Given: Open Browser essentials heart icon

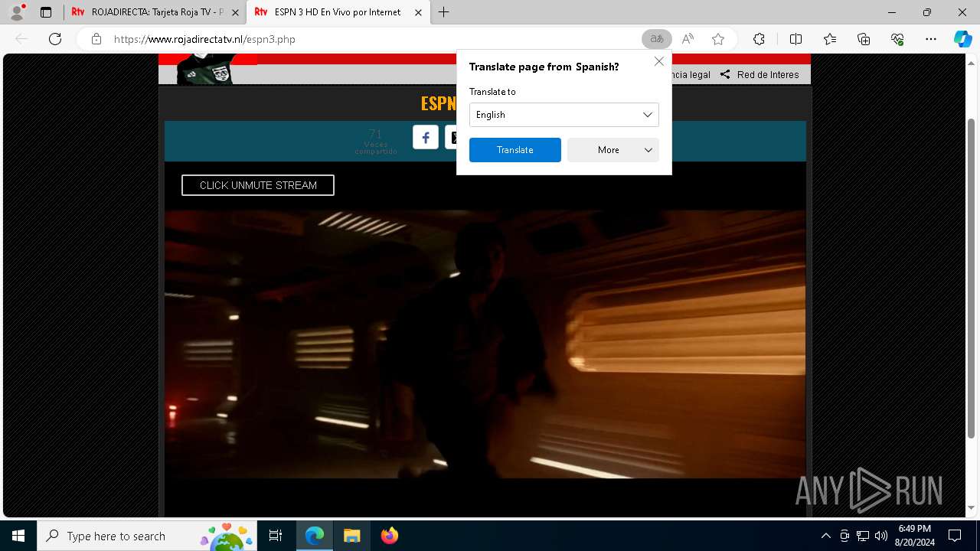Looking at the screenshot, I should click(897, 39).
